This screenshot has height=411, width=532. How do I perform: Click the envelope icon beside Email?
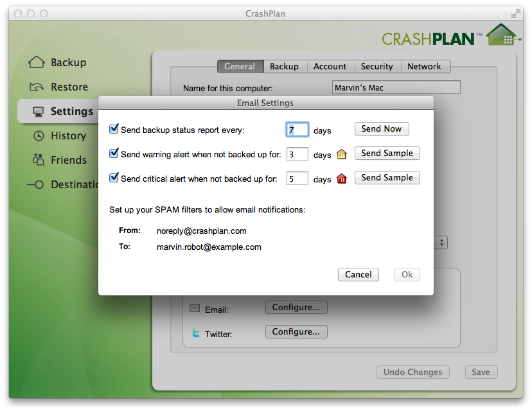194,308
